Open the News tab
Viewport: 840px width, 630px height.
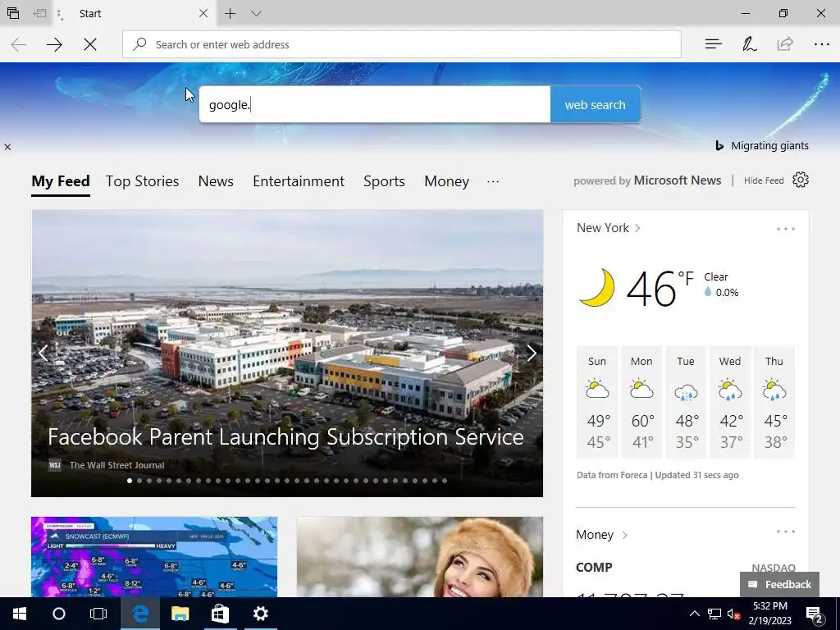216,181
